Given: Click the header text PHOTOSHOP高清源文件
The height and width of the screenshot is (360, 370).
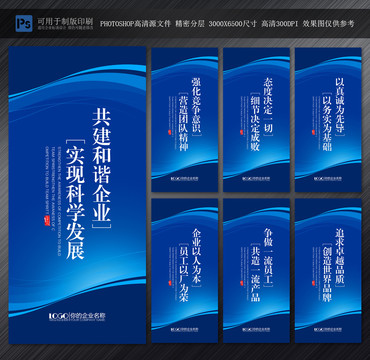Looking at the screenshot, I should point(135,24).
